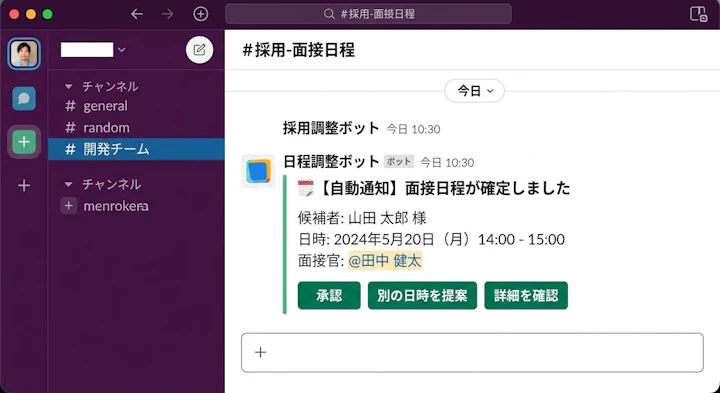
Task: Click the 詳細を確認 button
Action: click(x=526, y=295)
